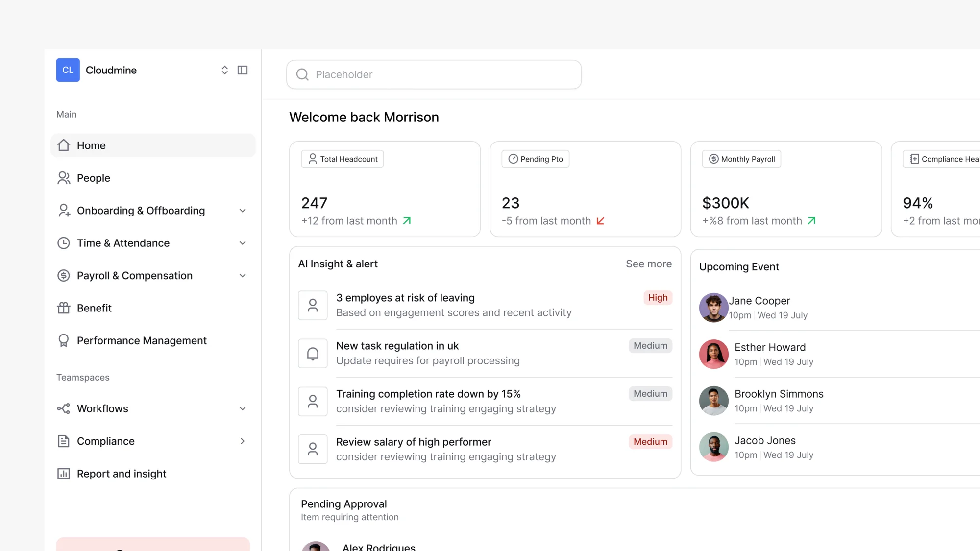The height and width of the screenshot is (551, 980).
Task: Open Esther Howard's avatar
Action: tap(713, 354)
